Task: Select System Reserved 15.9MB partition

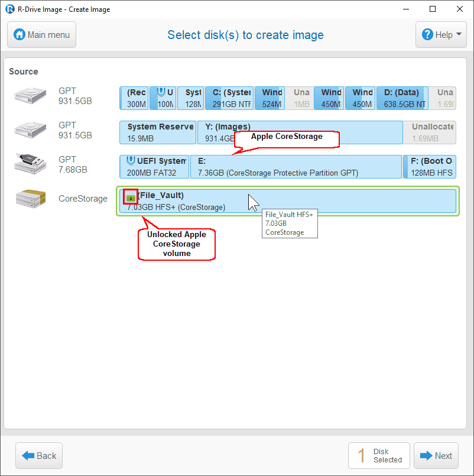Action: (158, 132)
